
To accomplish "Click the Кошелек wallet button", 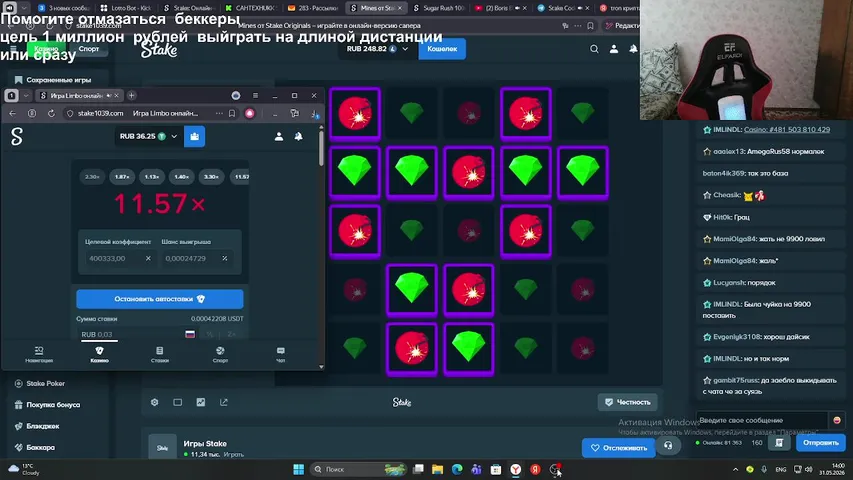I will [442, 49].
